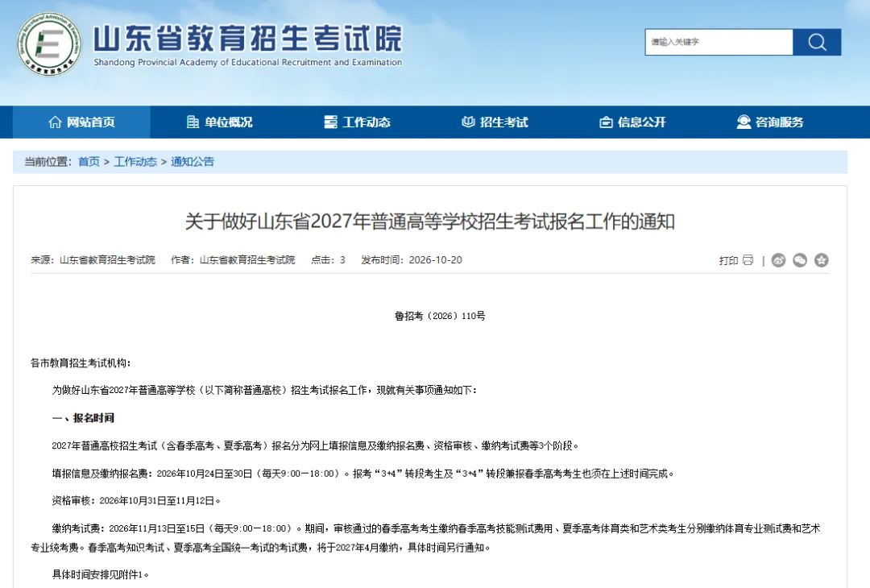Go to 通知公告 breadcrumb link
The image size is (870, 588).
point(193,162)
